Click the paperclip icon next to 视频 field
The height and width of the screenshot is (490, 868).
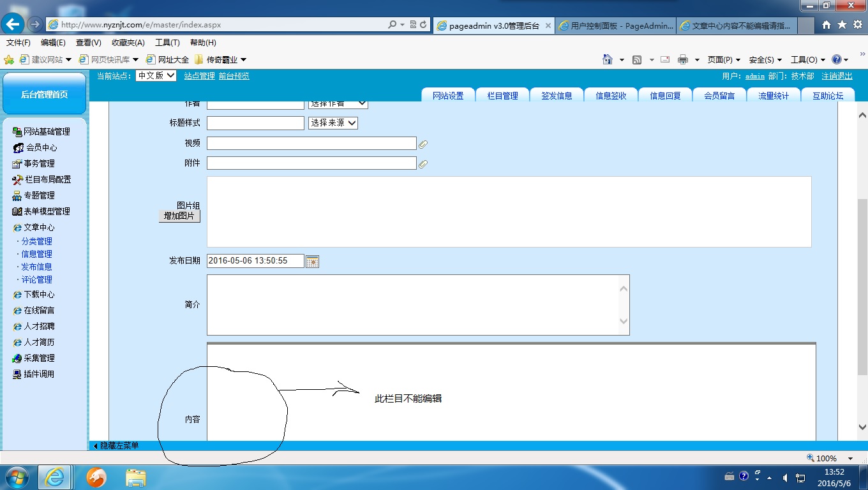click(x=423, y=144)
